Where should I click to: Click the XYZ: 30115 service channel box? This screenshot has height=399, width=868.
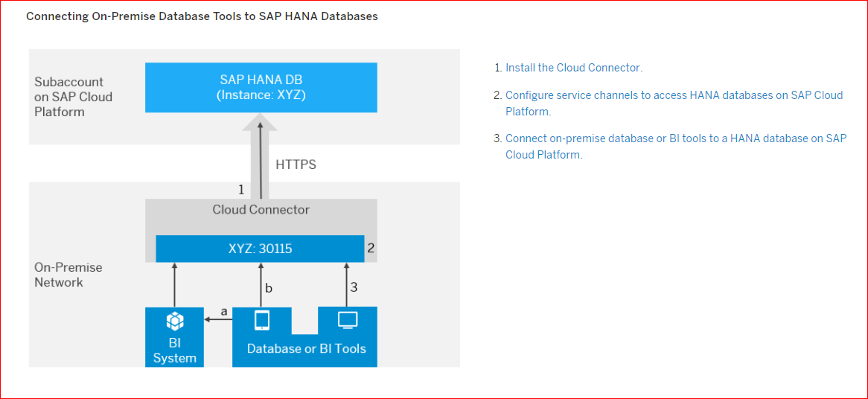coord(261,249)
